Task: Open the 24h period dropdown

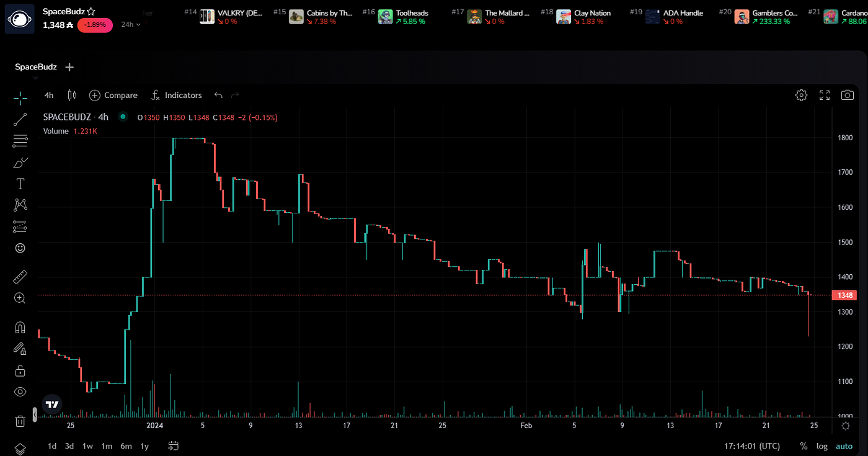Action: tap(130, 24)
